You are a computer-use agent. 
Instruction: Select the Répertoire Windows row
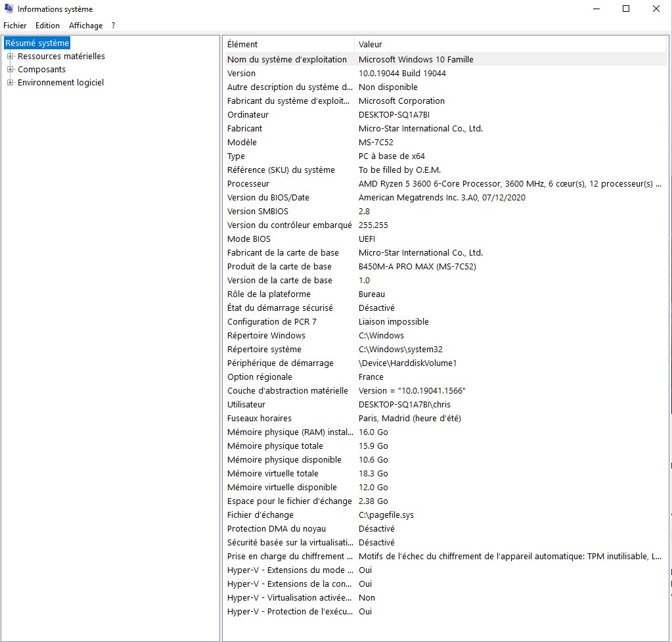point(446,335)
